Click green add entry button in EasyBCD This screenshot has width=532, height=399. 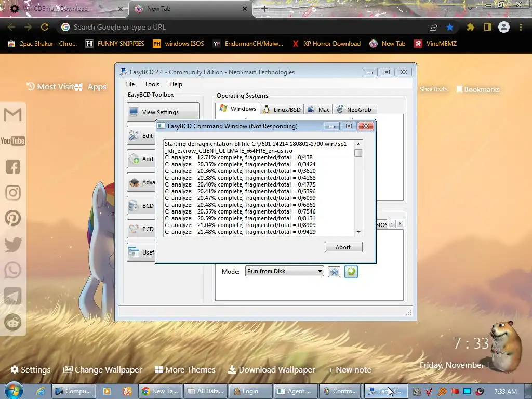click(x=351, y=271)
